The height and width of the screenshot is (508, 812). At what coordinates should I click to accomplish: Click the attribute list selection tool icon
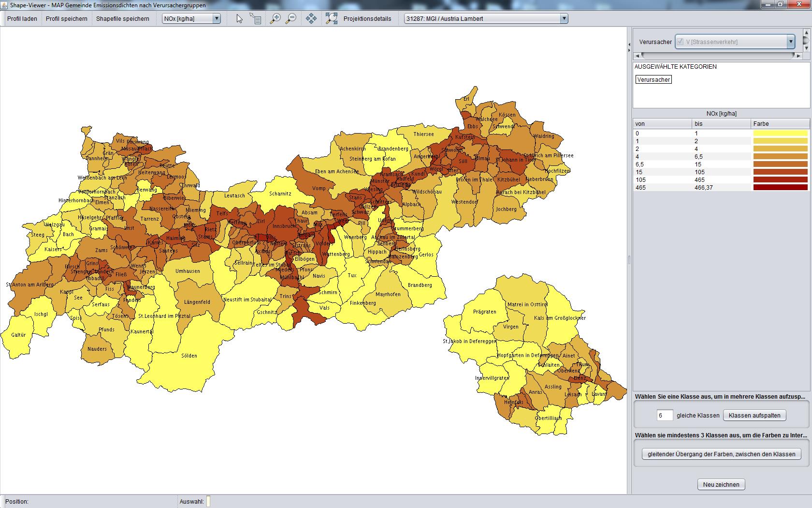tap(255, 19)
